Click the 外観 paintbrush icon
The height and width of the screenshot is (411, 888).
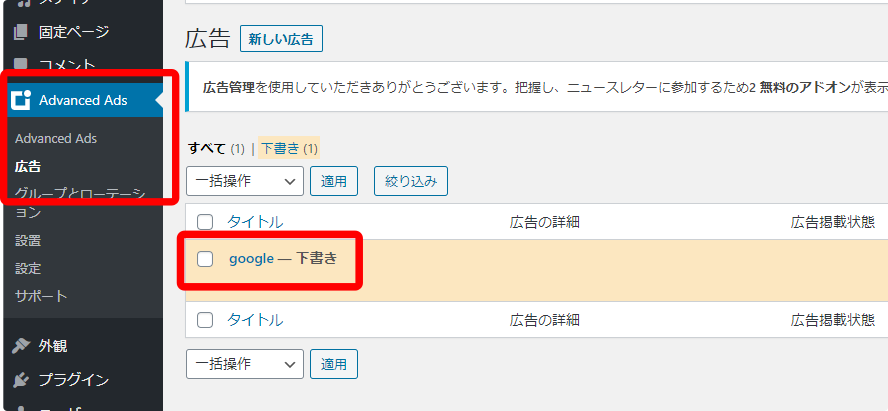click(20, 345)
